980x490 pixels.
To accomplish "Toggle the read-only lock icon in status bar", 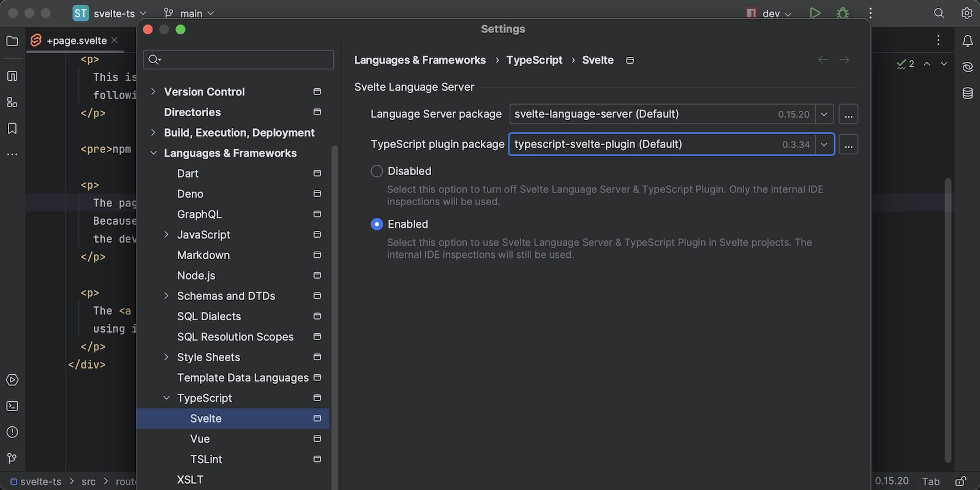I will click(x=961, y=481).
